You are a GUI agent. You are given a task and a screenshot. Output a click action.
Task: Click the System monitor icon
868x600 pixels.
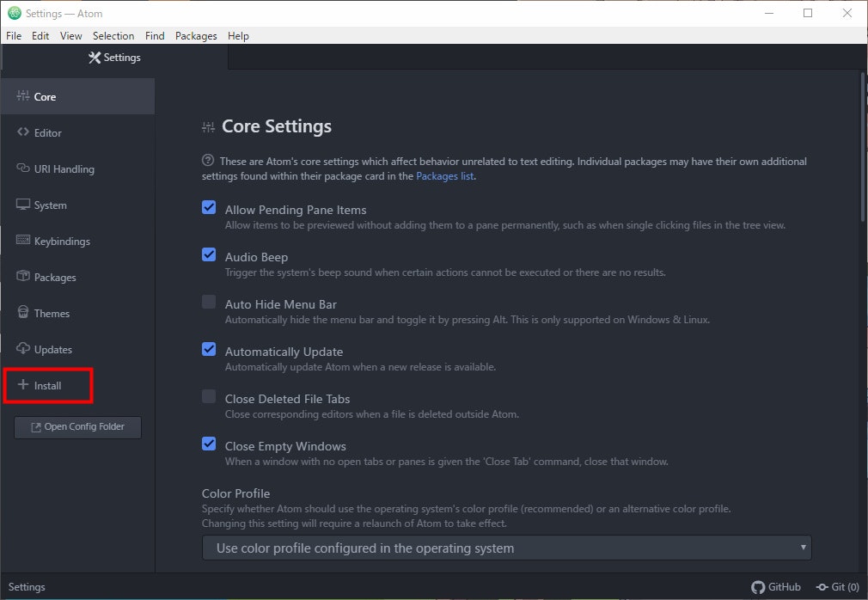pyautogui.click(x=23, y=205)
